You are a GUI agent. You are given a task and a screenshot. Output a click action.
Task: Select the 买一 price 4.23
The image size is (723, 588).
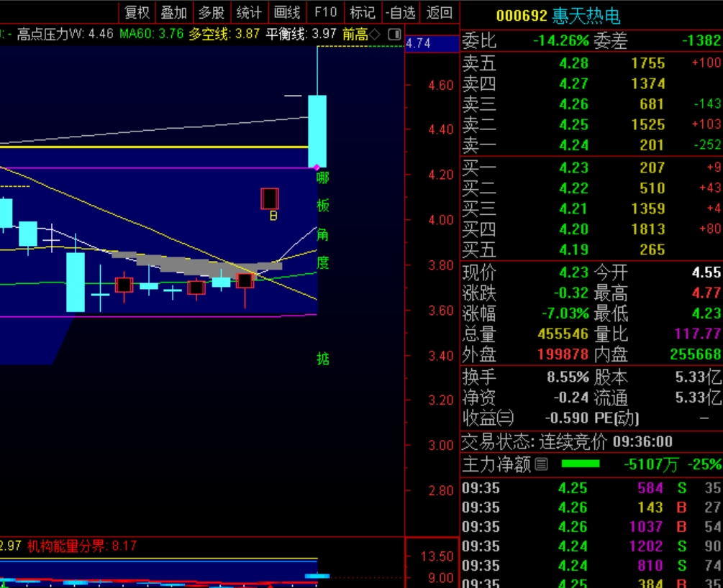click(573, 167)
